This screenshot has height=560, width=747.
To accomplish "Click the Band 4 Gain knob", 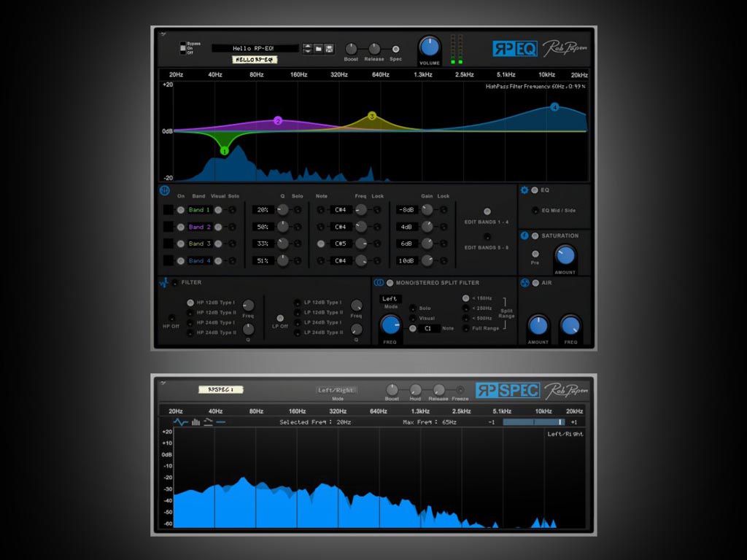I will [x=427, y=261].
